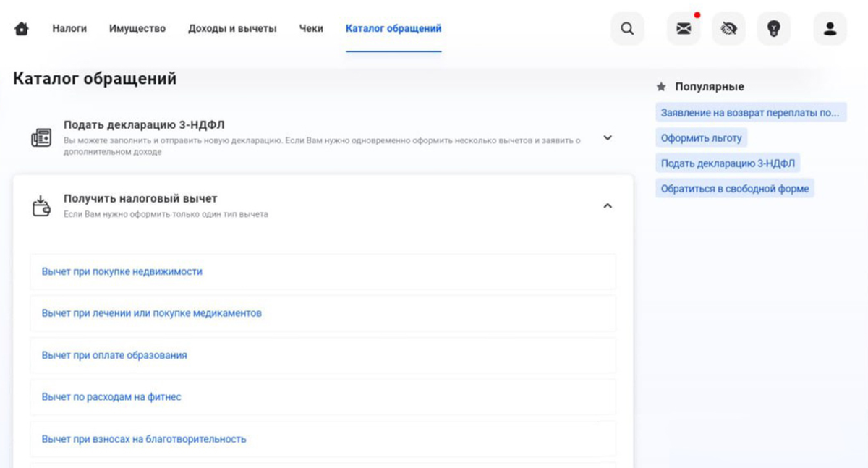Open popular tag Подать декларацию 3-НДФЛ
The height and width of the screenshot is (468, 868).
[x=728, y=163]
